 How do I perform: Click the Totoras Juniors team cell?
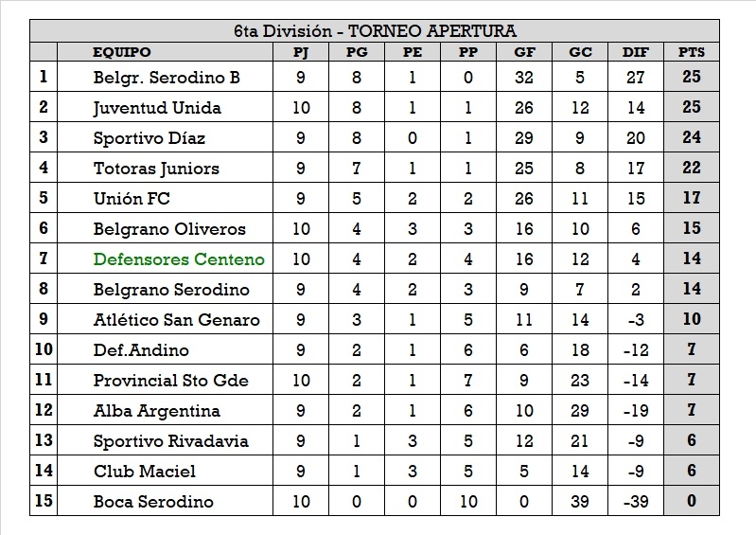[x=156, y=169]
